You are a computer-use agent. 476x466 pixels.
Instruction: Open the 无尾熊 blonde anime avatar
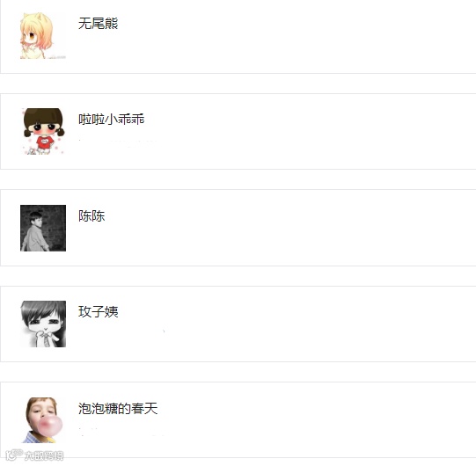click(x=43, y=36)
